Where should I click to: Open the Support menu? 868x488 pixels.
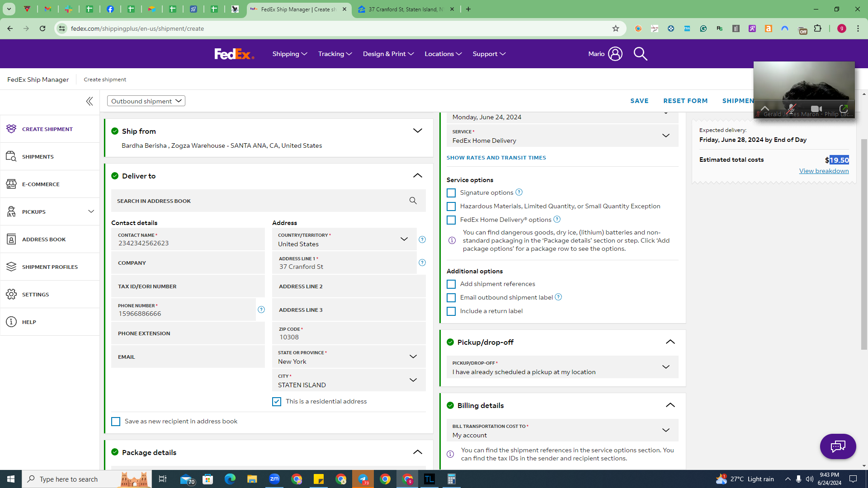[489, 54]
